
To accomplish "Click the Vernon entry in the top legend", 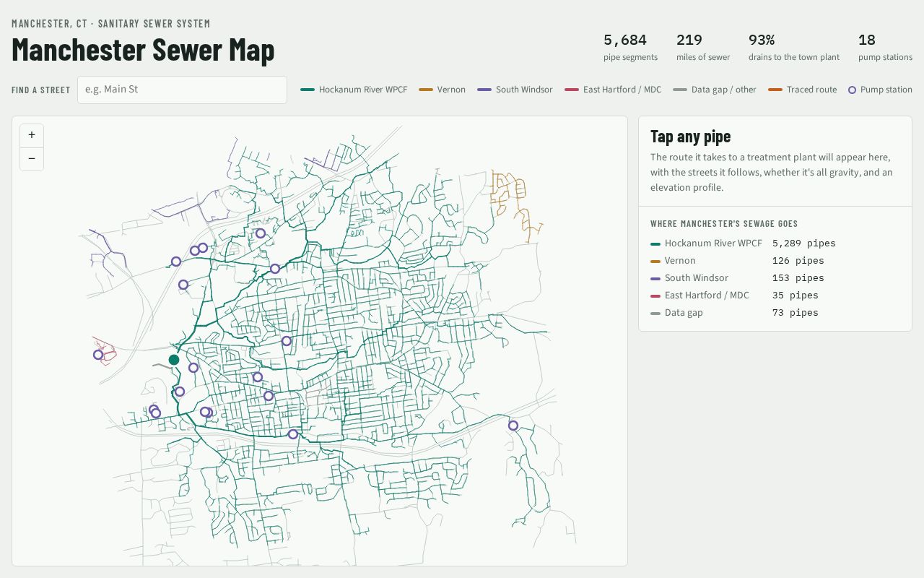I will pyautogui.click(x=442, y=90).
